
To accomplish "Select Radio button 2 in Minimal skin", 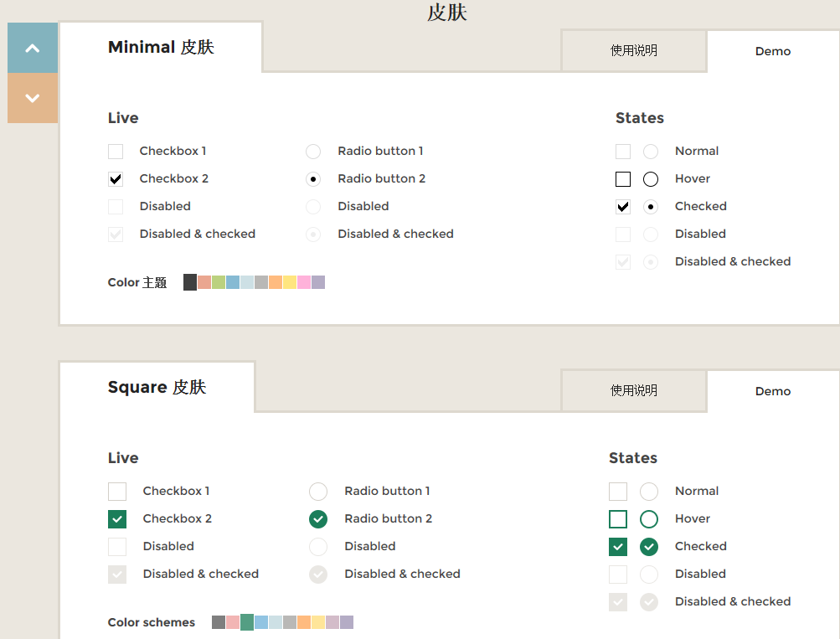I will (313, 179).
